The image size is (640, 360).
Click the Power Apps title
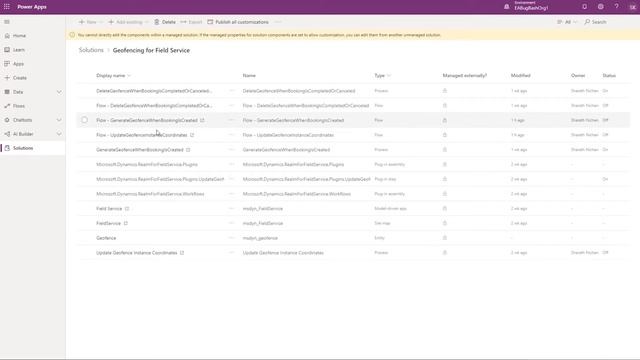point(32,7)
